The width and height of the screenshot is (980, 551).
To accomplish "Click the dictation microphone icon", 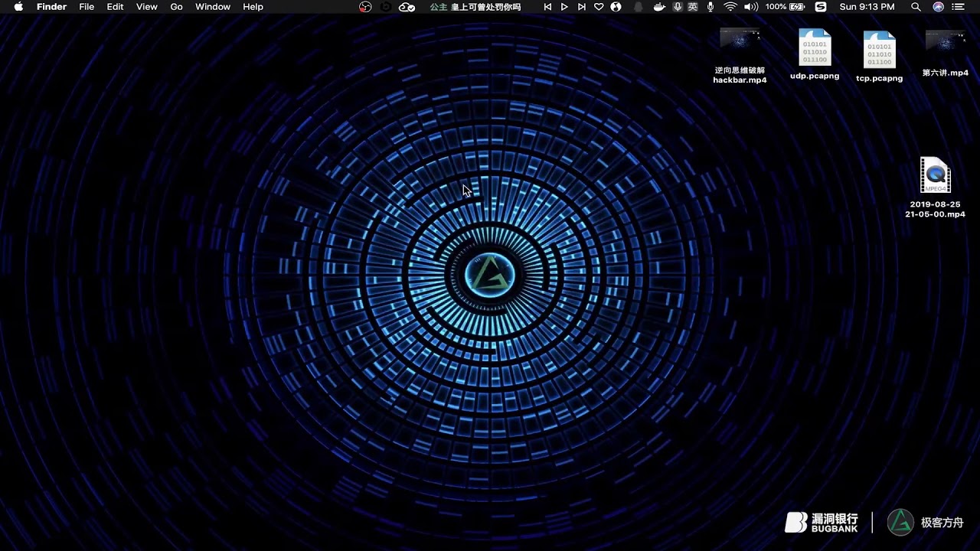I will (x=710, y=7).
